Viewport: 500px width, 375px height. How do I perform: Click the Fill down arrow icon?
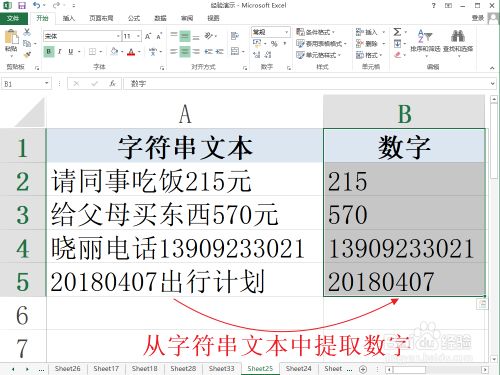pyautogui.click(x=397, y=43)
